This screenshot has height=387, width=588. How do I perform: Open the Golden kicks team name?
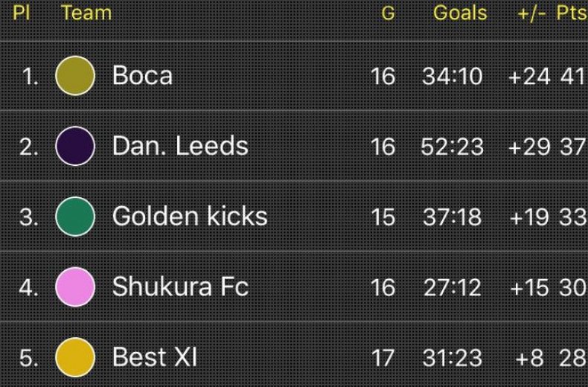point(190,217)
